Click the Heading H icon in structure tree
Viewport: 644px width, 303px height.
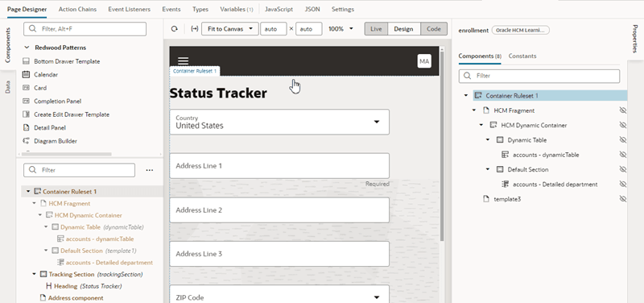pyautogui.click(x=49, y=286)
